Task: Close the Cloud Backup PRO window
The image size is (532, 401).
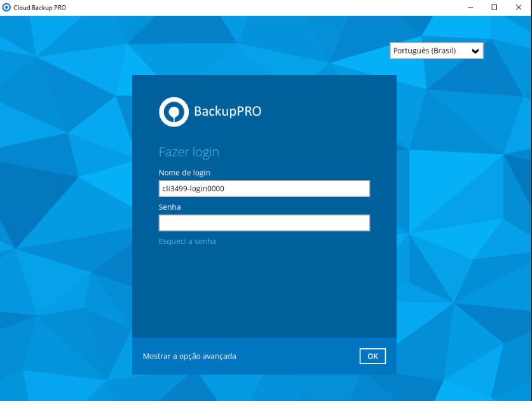Action: point(518,8)
